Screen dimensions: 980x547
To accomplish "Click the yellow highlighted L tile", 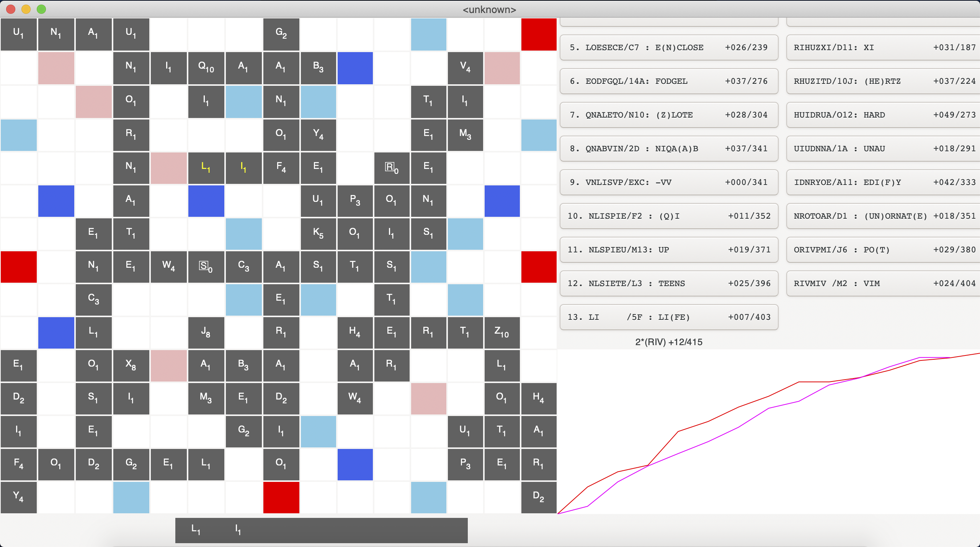I will pyautogui.click(x=206, y=167).
